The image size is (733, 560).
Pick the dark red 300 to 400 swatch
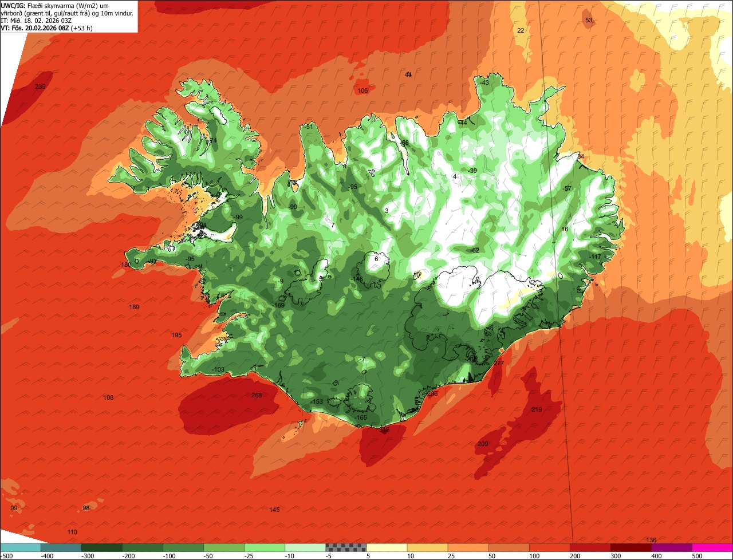(x=630, y=547)
